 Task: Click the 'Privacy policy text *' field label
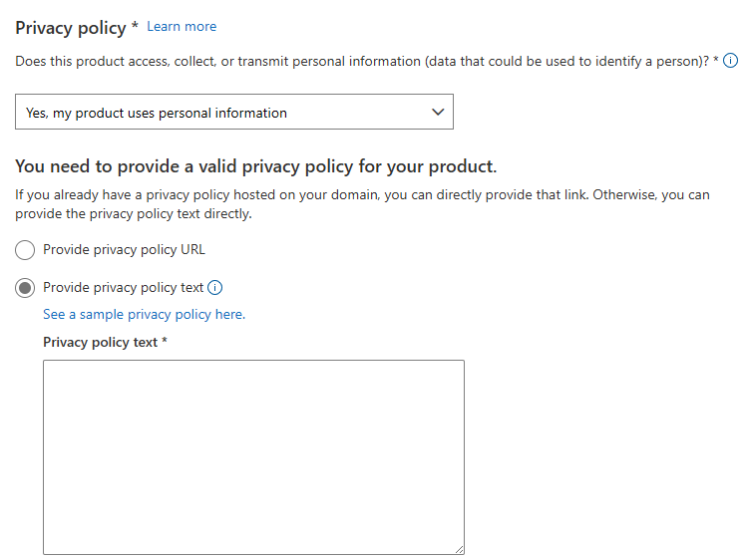pos(105,342)
